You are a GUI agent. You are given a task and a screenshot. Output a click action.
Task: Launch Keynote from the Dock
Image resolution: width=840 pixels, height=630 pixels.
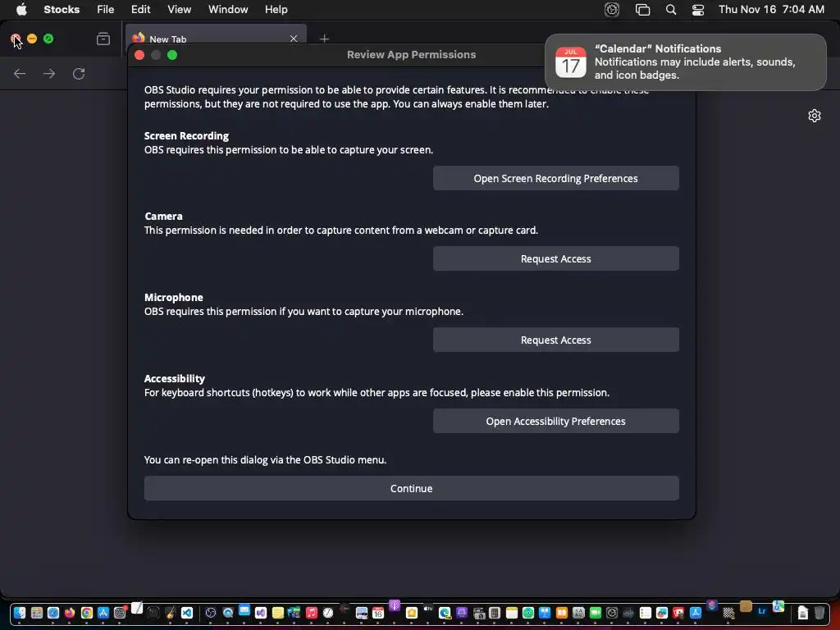pyautogui.click(x=545, y=613)
